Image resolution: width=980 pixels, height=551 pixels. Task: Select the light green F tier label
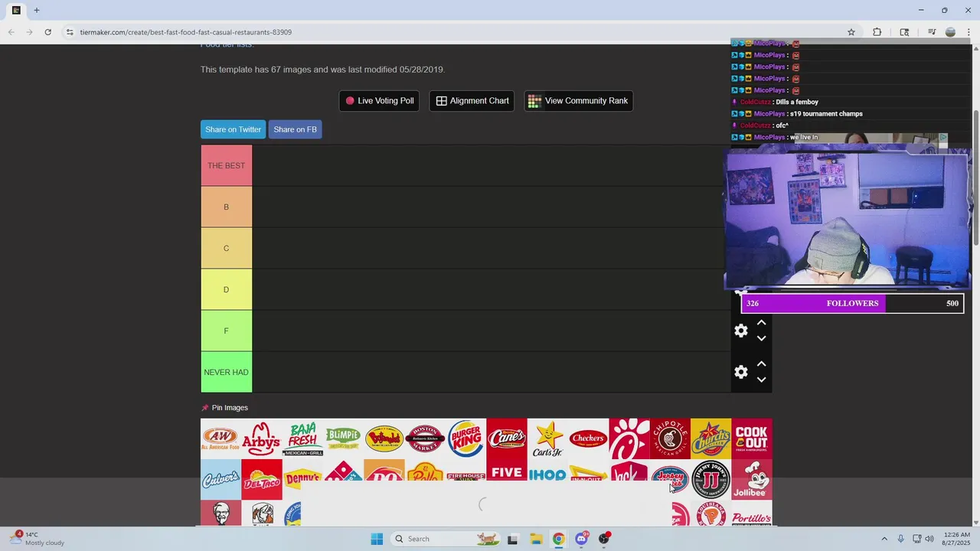(226, 331)
